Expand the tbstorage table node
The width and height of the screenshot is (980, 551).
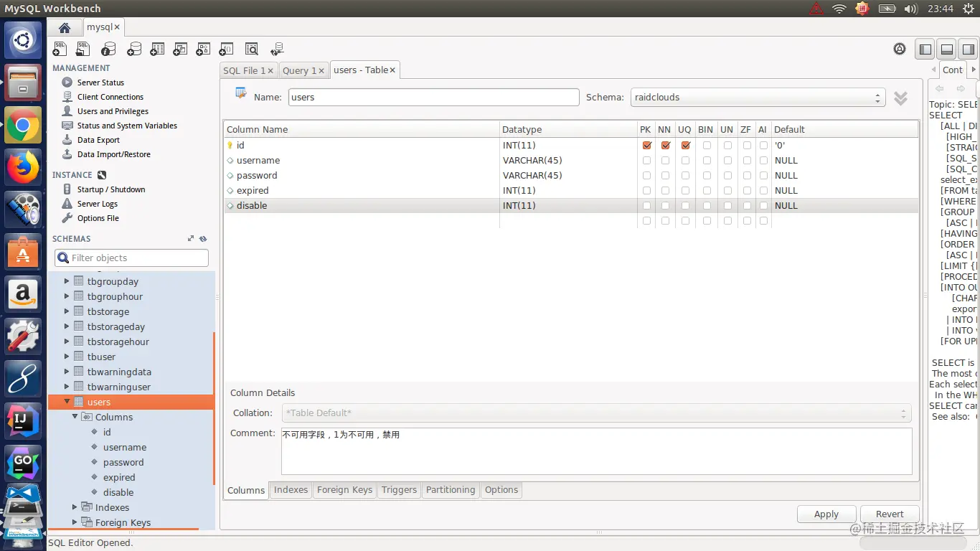[x=67, y=311]
